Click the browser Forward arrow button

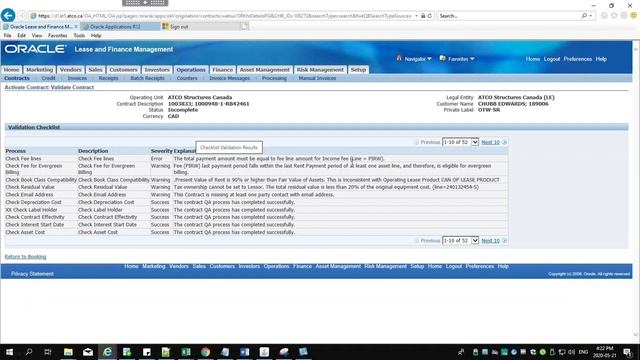[x=22, y=16]
